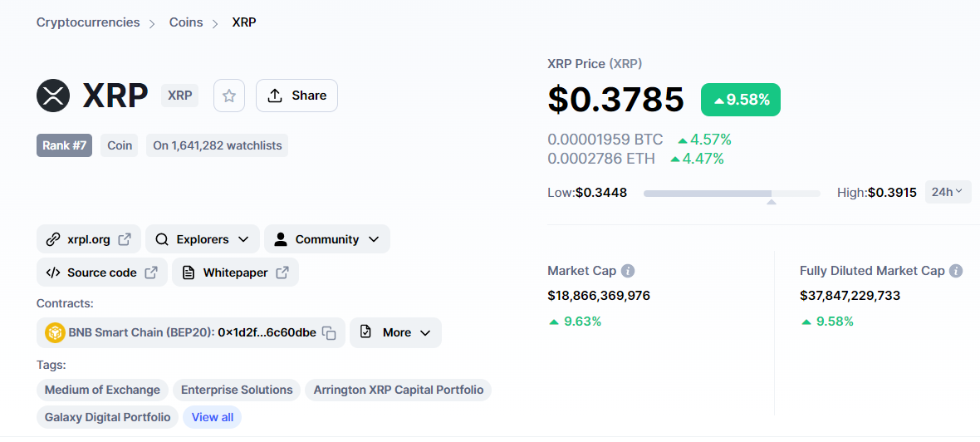Viewport: 980px width, 442px height.
Task: Open the Source code link
Action: [x=102, y=273]
